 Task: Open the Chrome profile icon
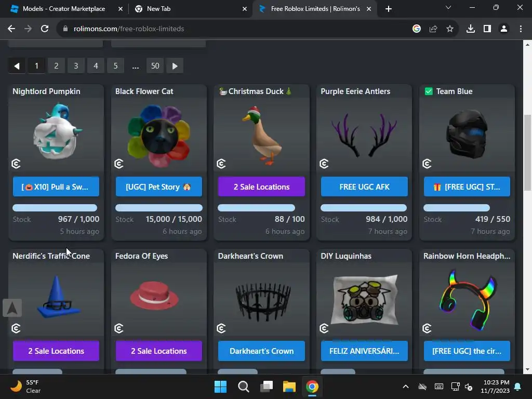point(504,29)
